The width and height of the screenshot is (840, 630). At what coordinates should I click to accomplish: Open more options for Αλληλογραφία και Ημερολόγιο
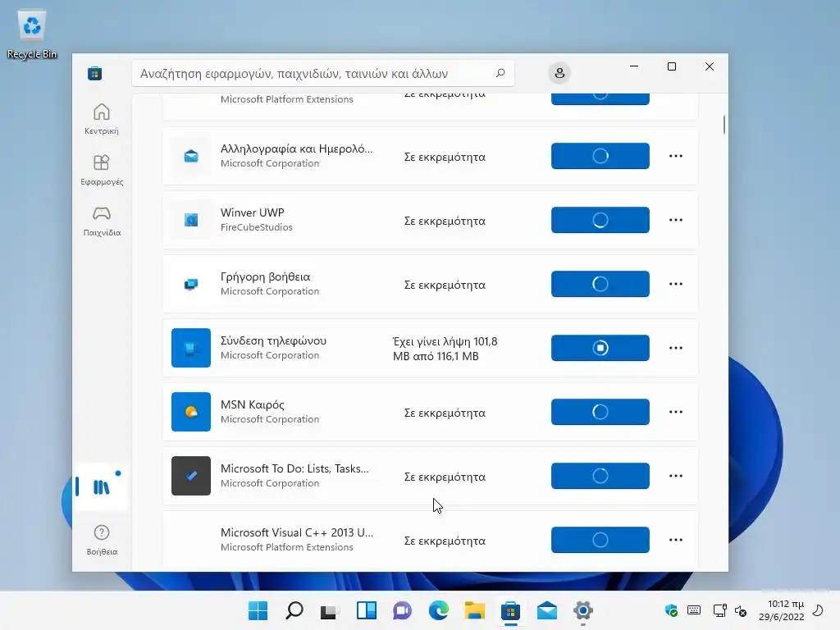tap(676, 156)
